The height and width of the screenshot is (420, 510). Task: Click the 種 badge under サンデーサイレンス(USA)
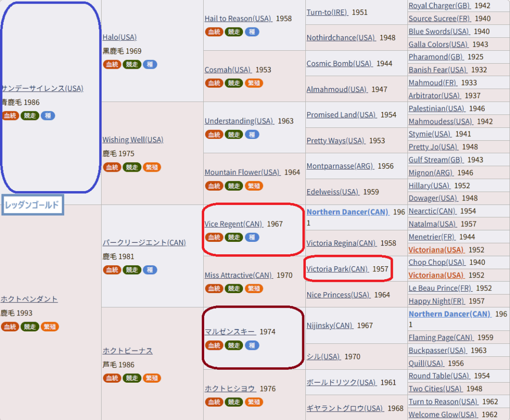click(x=48, y=115)
